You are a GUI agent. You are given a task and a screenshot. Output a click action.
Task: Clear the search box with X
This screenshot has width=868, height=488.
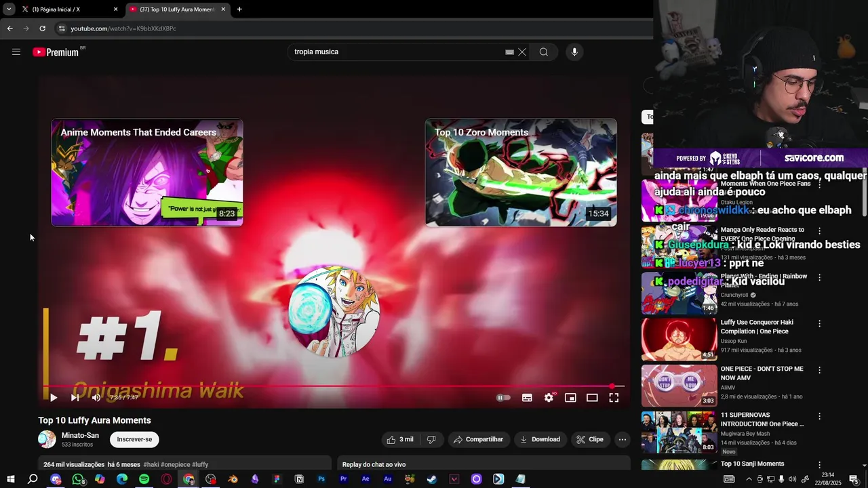coord(522,52)
